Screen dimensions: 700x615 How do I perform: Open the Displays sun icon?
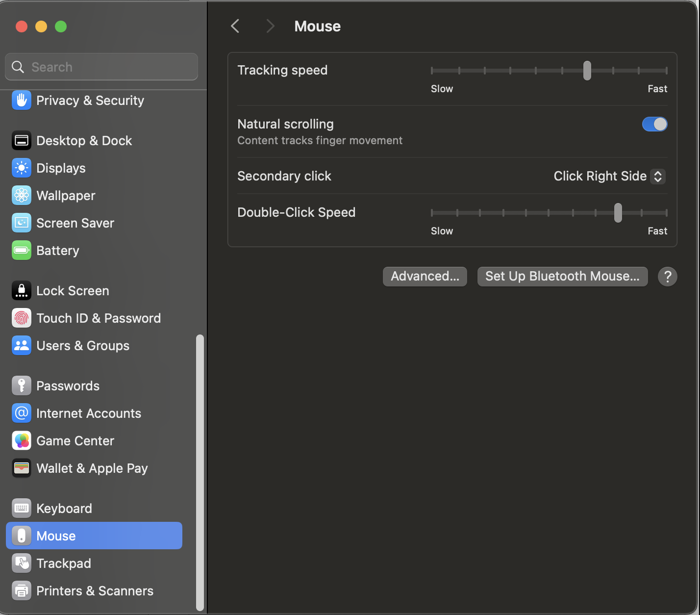(x=22, y=168)
